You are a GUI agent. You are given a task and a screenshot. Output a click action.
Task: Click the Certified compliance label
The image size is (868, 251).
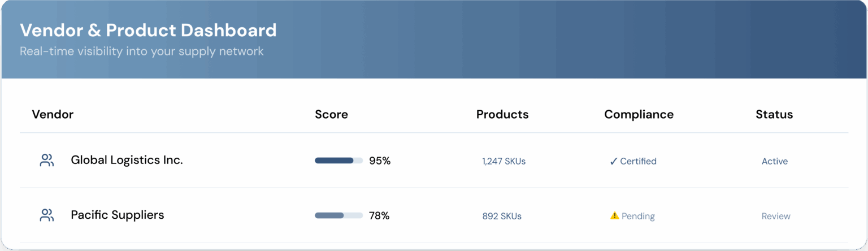pos(638,161)
